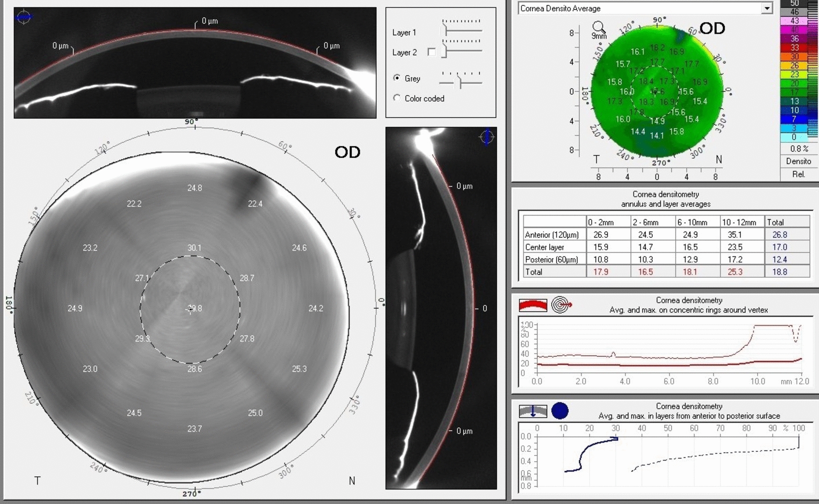Click the 6 - 10mm column header
This screenshot has width=819, height=504.
point(697,222)
